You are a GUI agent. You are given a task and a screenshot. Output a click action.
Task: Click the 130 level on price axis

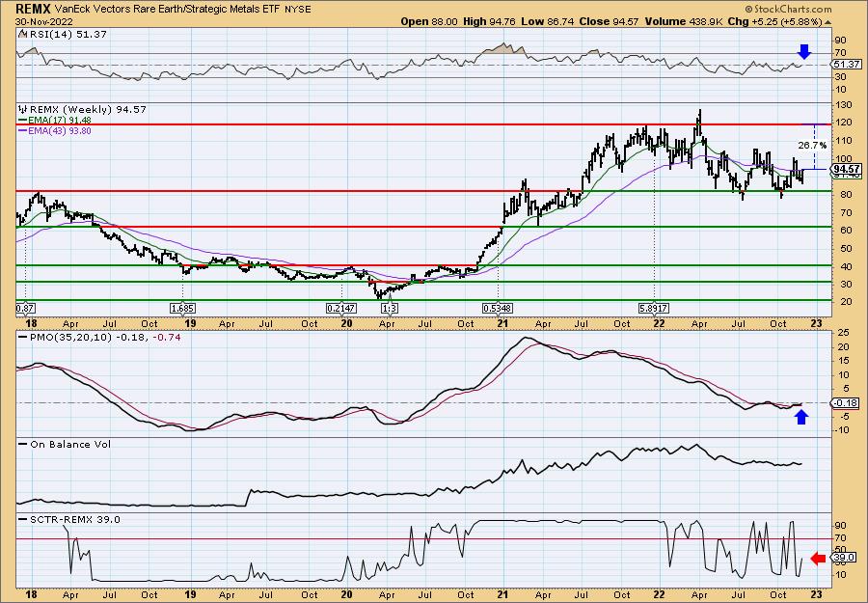coord(844,106)
